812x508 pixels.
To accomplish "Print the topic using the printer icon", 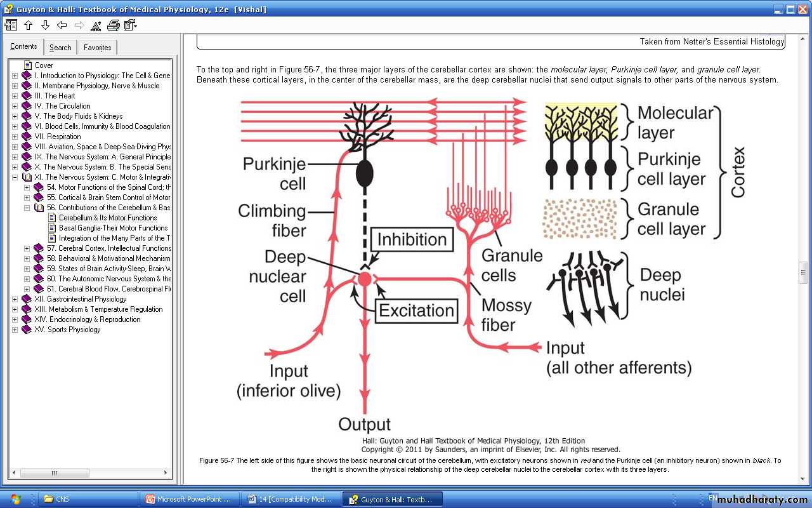I will tap(114, 25).
